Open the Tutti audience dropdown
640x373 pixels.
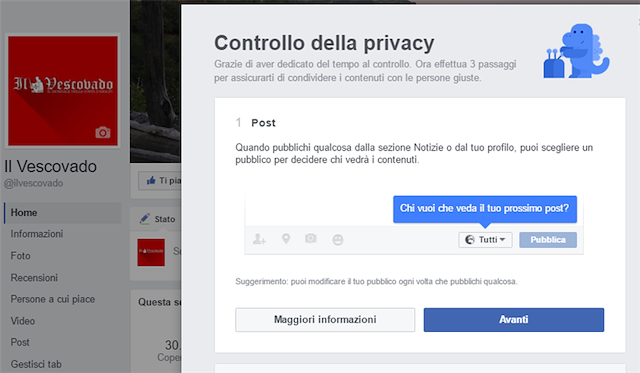coord(485,240)
